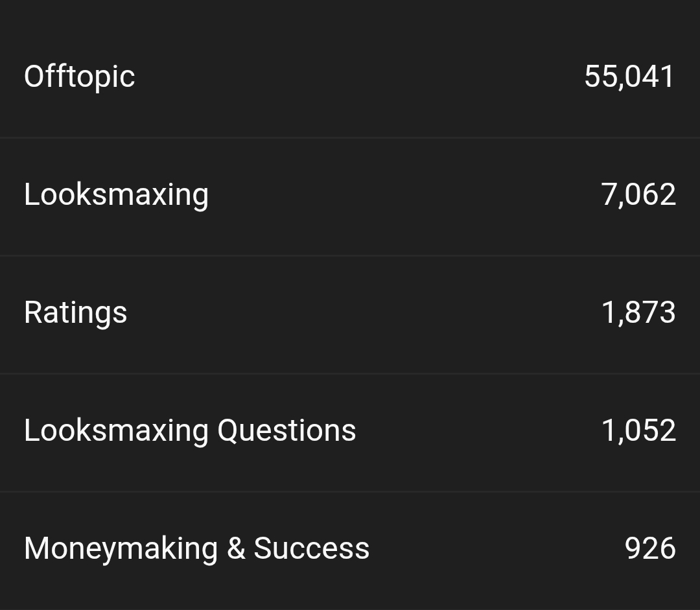700x610 pixels.
Task: Click the word Questions in Looksmaxing Questions
Action: (x=286, y=431)
